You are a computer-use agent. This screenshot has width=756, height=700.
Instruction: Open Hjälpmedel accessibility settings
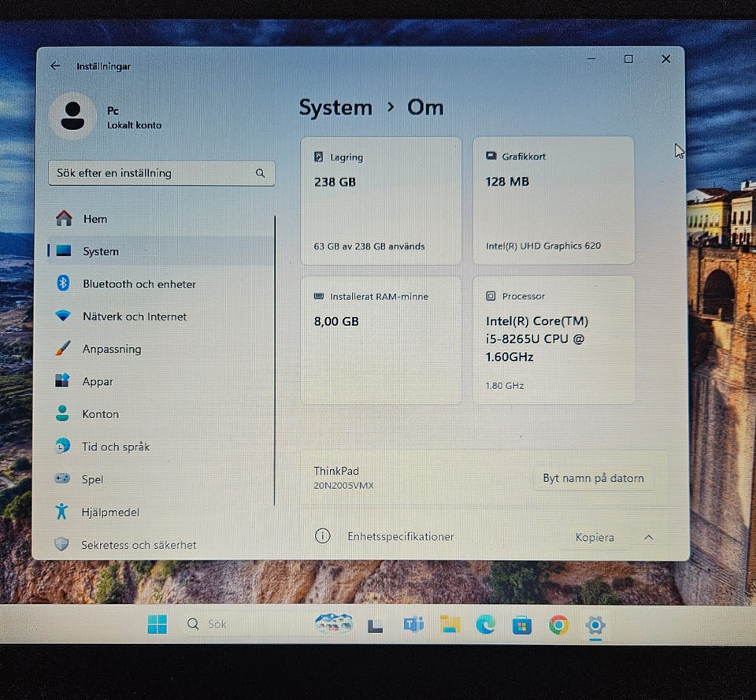[x=109, y=513]
